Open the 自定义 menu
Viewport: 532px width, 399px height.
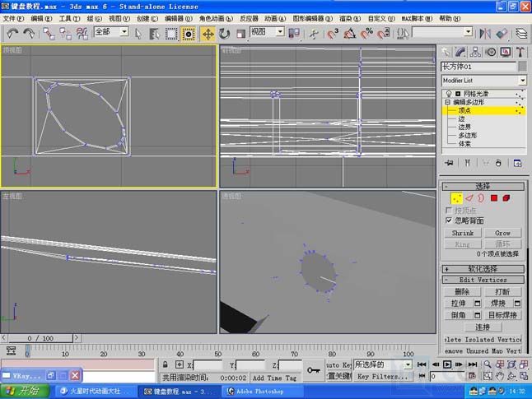coord(381,18)
